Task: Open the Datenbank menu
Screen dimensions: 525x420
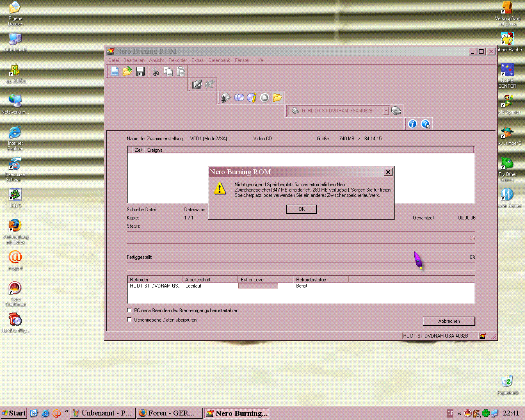Action: tap(219, 60)
